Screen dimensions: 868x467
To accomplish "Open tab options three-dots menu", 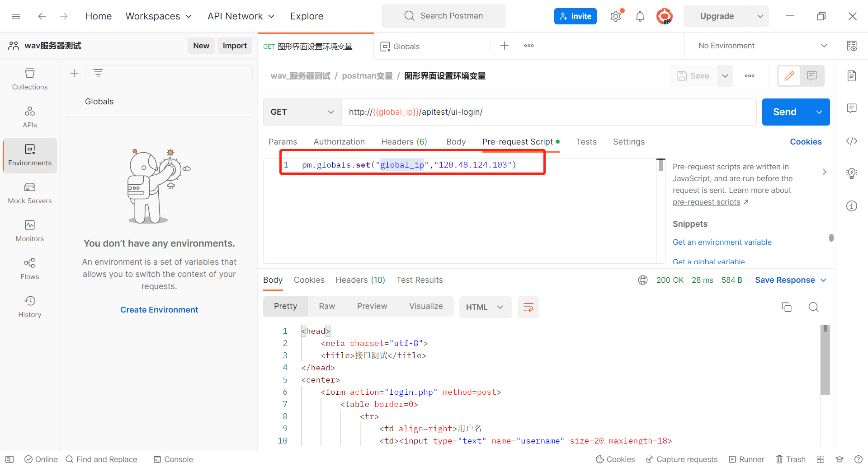I will tap(529, 46).
